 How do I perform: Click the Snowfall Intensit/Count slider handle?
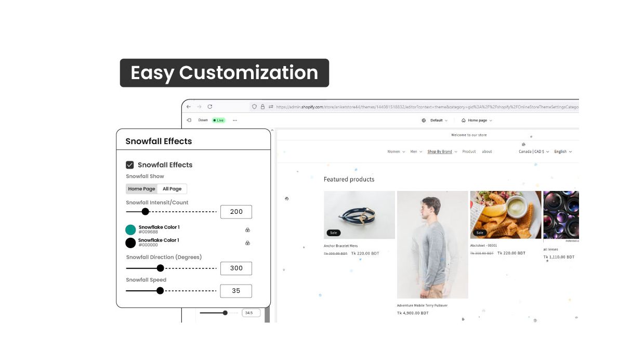146,212
